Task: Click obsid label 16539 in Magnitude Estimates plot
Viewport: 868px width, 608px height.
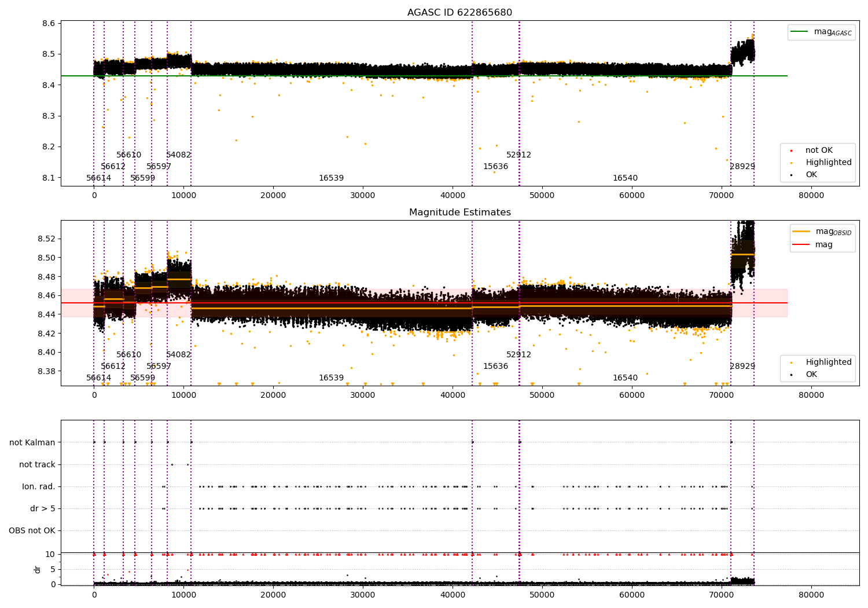Action: pos(331,378)
